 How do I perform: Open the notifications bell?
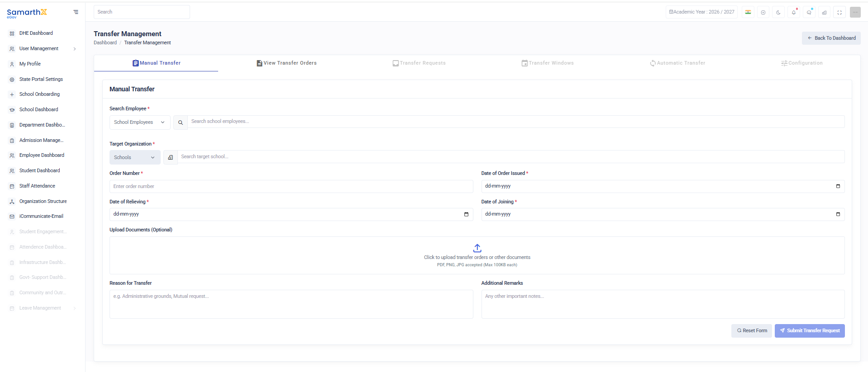(x=794, y=12)
